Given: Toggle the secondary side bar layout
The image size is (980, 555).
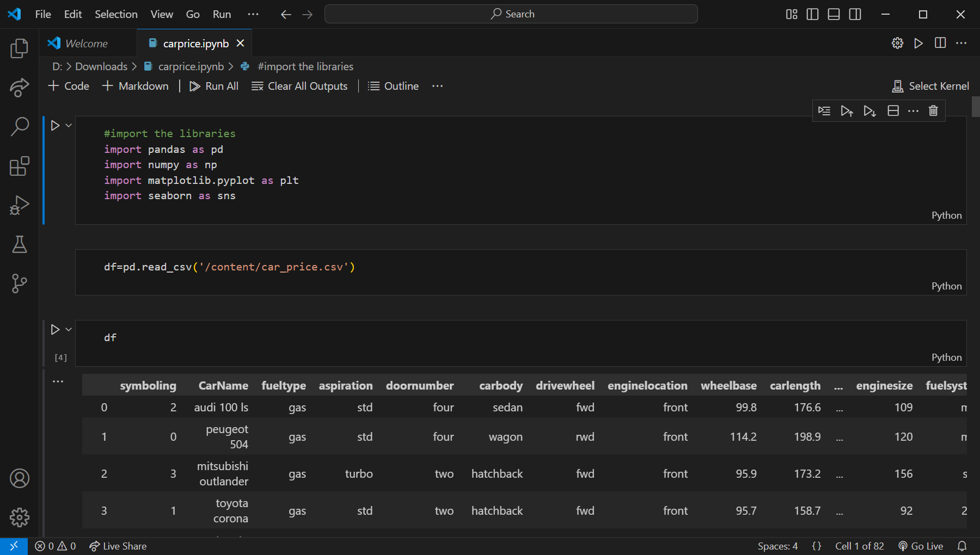Looking at the screenshot, I should point(855,14).
